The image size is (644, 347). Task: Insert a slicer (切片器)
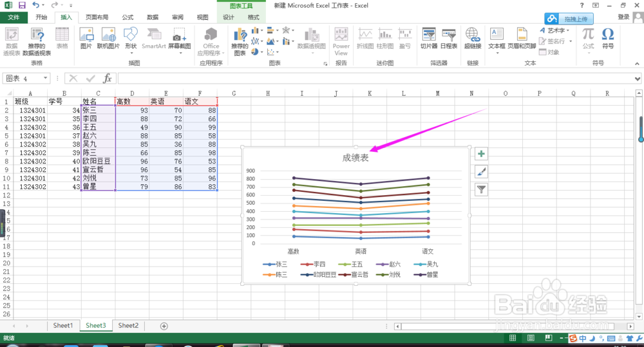[x=428, y=39]
